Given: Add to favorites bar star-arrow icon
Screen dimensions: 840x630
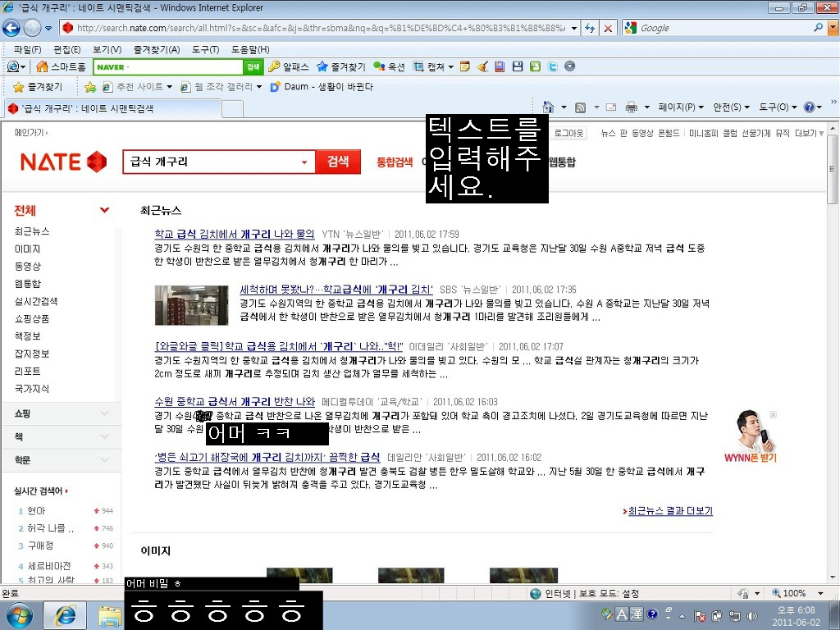Looking at the screenshot, I should 90,87.
